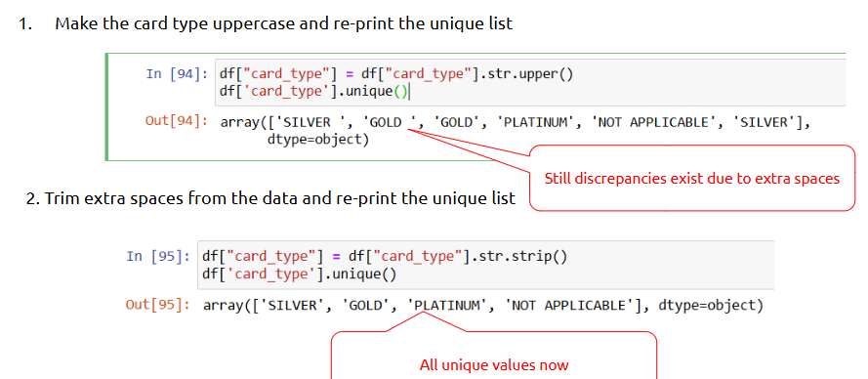Click 'SILVER ' first entry in Out[94]
Viewport: 868px width, 379px height.
(311, 122)
